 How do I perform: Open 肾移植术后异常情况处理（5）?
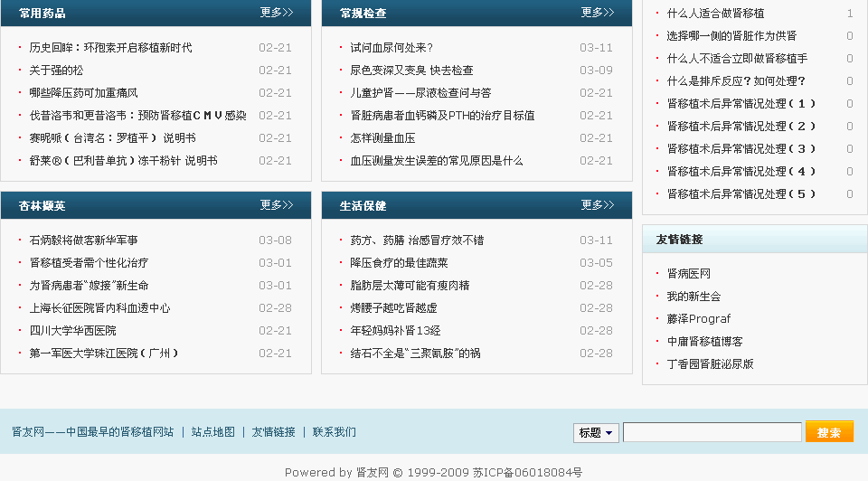(741, 194)
